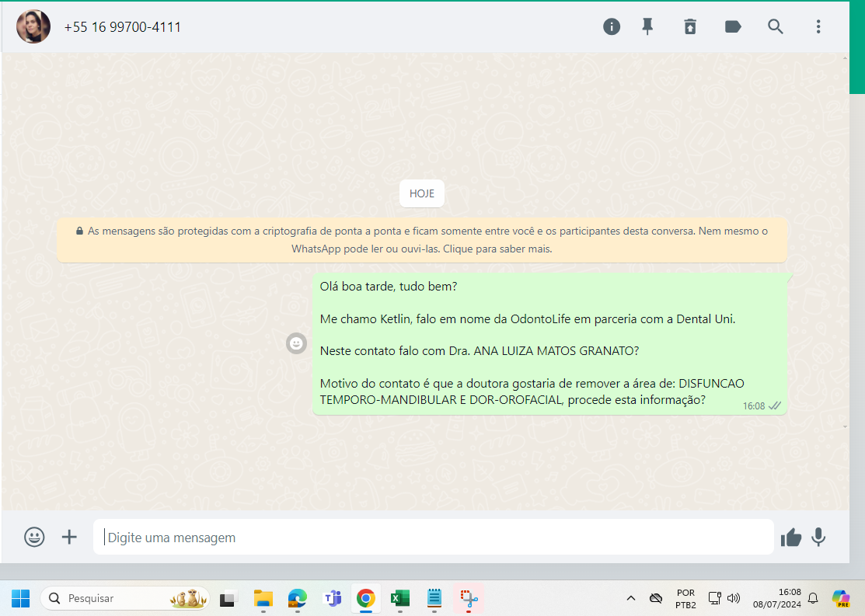Start recording a voice message

pos(818,537)
